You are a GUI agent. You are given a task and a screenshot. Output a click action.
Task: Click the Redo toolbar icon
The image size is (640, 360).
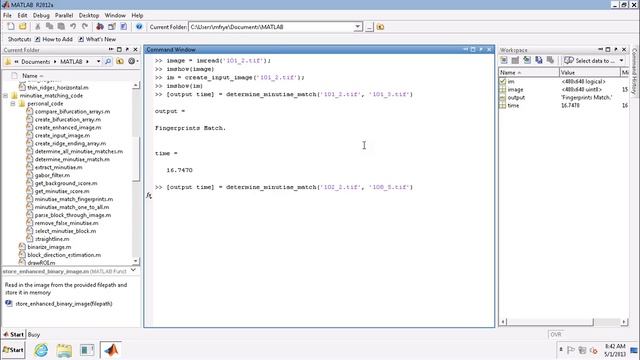(x=85, y=27)
